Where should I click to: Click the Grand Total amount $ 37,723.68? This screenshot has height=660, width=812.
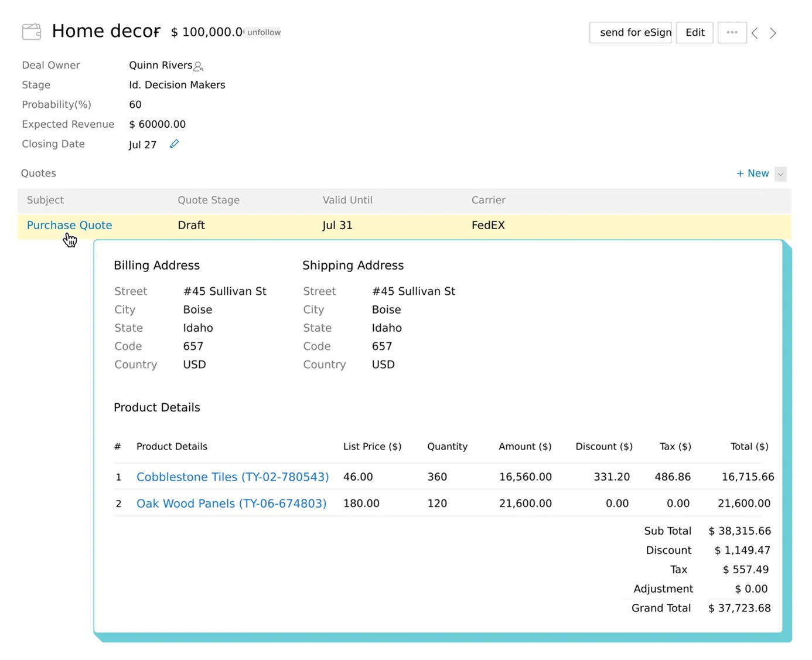coord(739,608)
